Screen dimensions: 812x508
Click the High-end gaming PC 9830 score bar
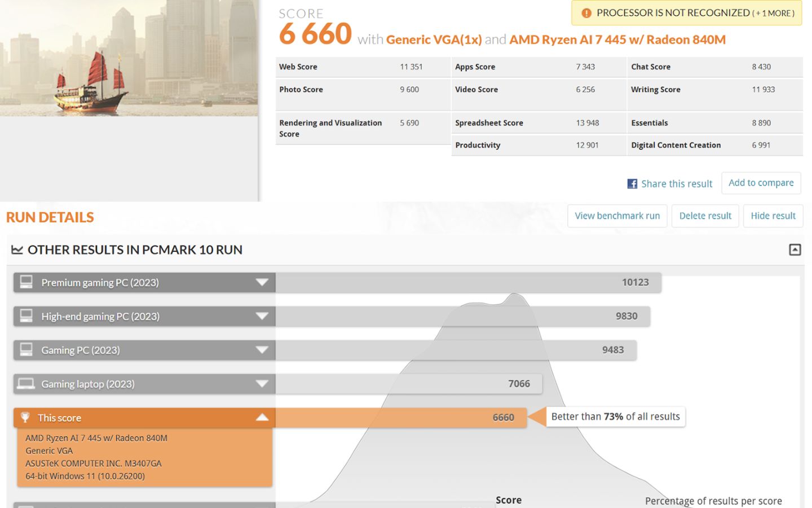click(462, 316)
